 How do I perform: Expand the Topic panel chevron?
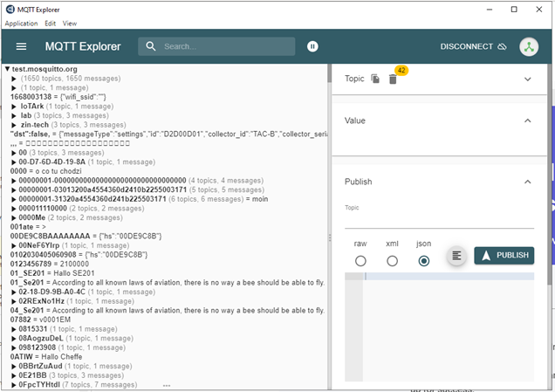(x=527, y=79)
